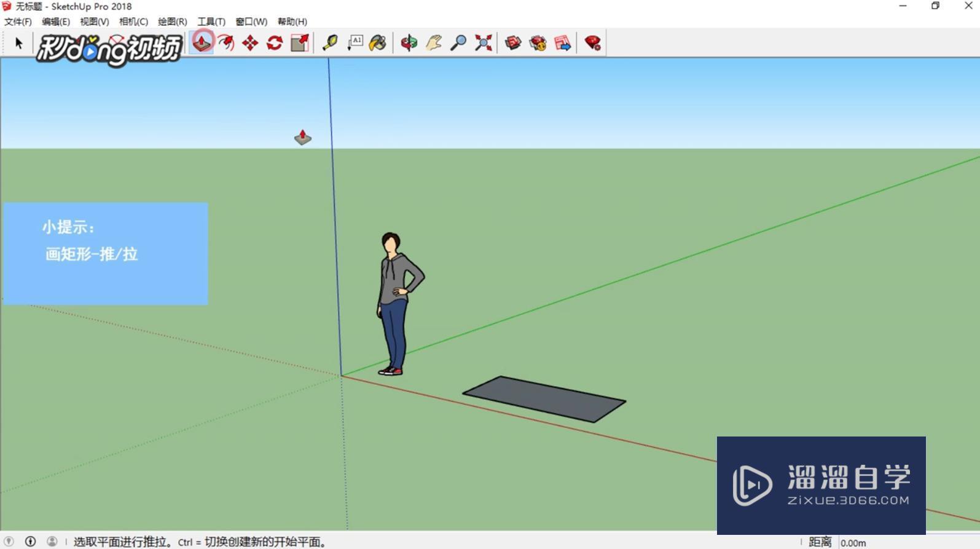
Task: Click geo-location status bar icon
Action: pos(9,542)
